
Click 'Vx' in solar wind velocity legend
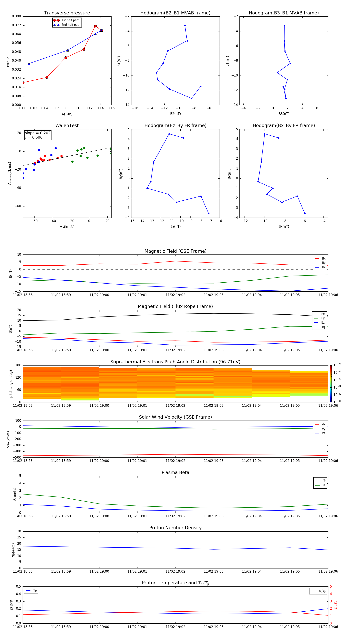click(x=320, y=424)
